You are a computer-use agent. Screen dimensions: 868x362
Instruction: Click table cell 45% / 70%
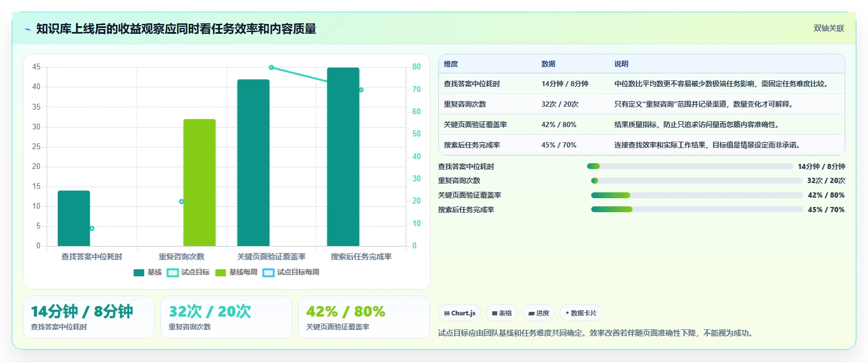tap(559, 145)
